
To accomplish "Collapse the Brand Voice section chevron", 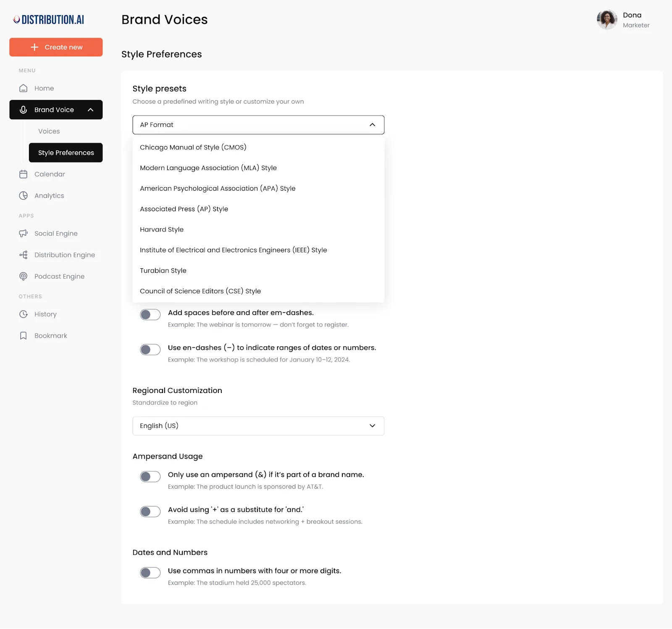I will click(90, 110).
